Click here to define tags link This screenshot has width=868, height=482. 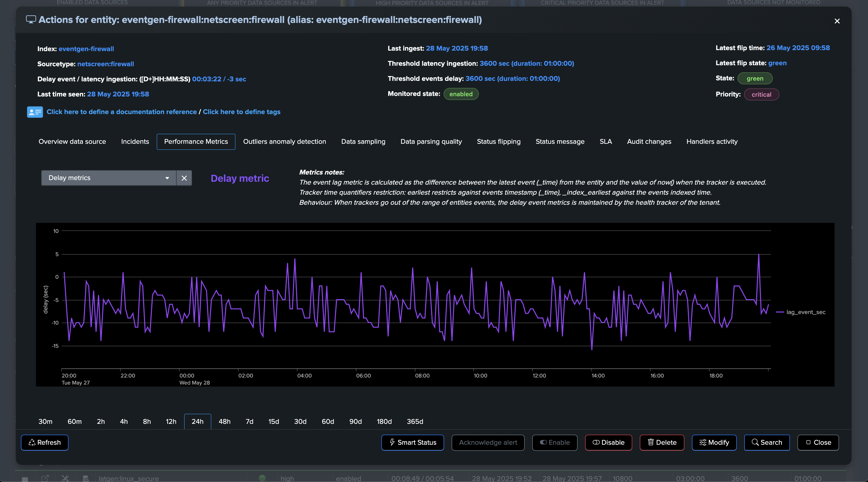tap(241, 112)
